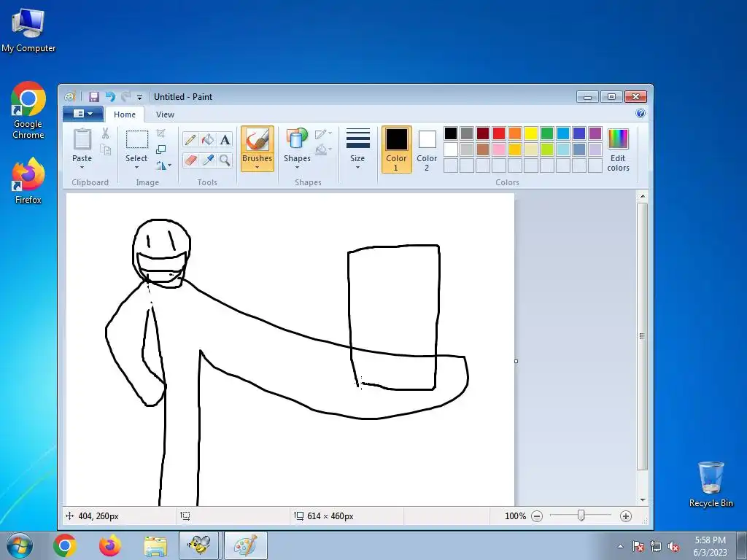Screen dimensions: 747x560
Task: Click the Resize icon in Image group
Action: [161, 149]
